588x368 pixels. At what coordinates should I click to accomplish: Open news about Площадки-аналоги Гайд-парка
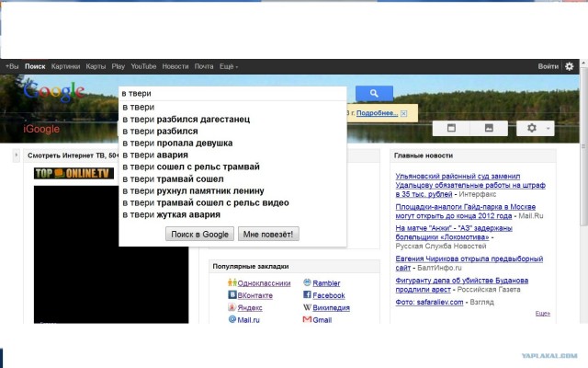[466, 212]
